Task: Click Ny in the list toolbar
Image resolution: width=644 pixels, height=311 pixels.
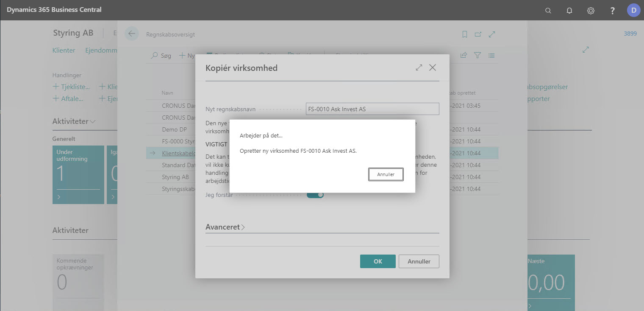Action: 187,56
